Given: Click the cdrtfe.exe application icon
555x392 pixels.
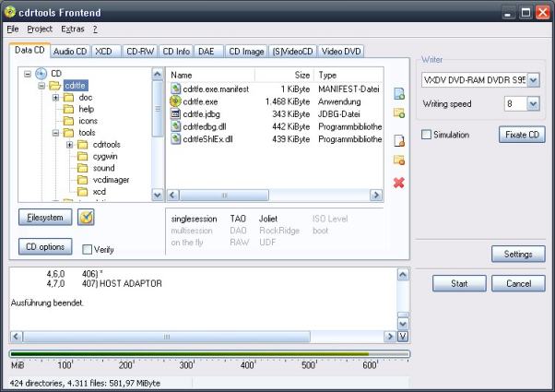Looking at the screenshot, I should click(x=175, y=101).
